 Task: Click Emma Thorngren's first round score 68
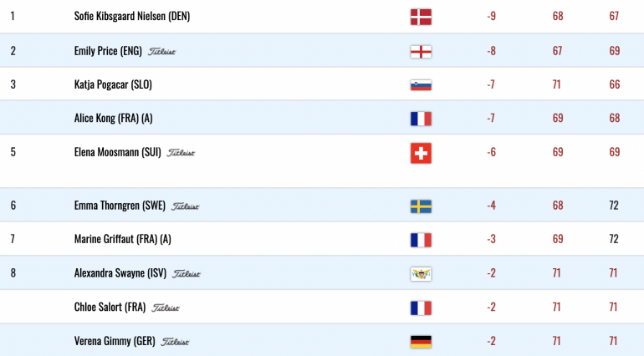pos(558,206)
